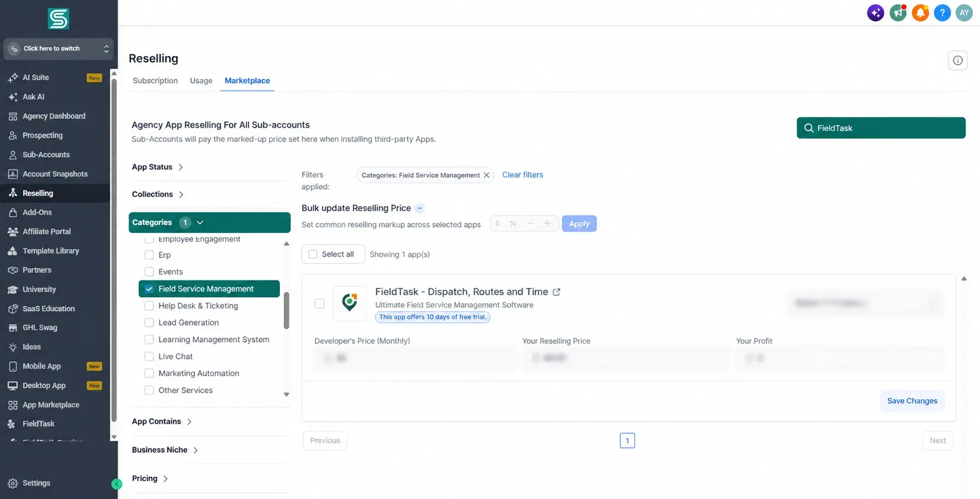Check the Events category checkbox

[149, 272]
